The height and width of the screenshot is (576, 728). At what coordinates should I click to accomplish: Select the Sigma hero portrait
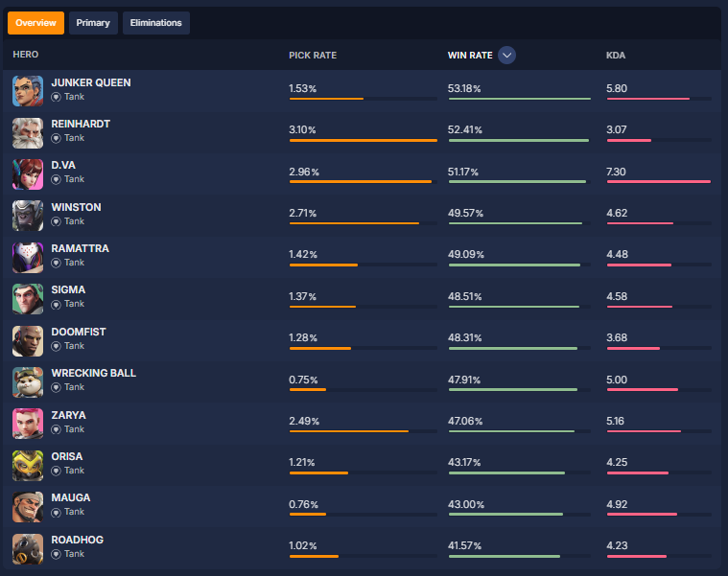pyautogui.click(x=28, y=298)
